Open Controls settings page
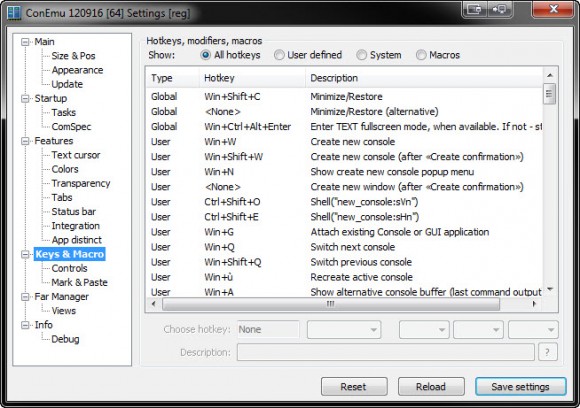Screen dimensions: 580x408 69,268
